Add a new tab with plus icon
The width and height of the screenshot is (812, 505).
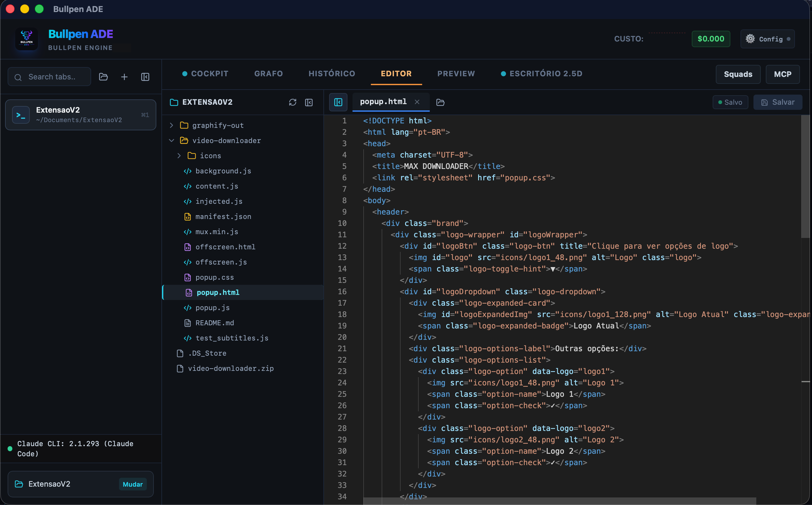124,77
